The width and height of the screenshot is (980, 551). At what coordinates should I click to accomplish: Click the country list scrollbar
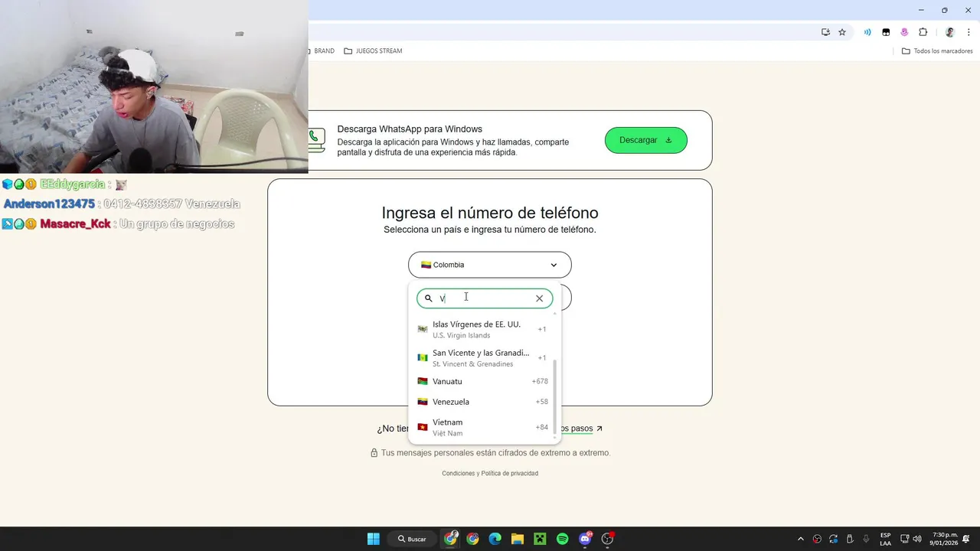[555, 396]
